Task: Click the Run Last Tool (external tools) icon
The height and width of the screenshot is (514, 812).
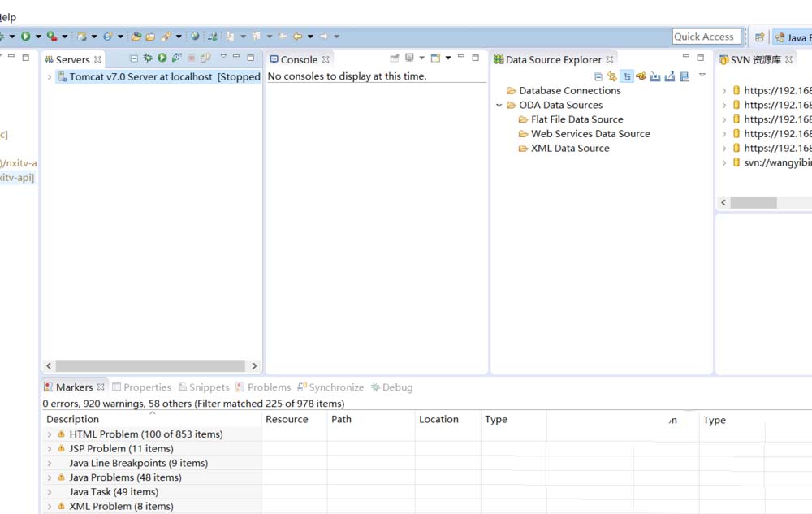Action: tap(52, 37)
